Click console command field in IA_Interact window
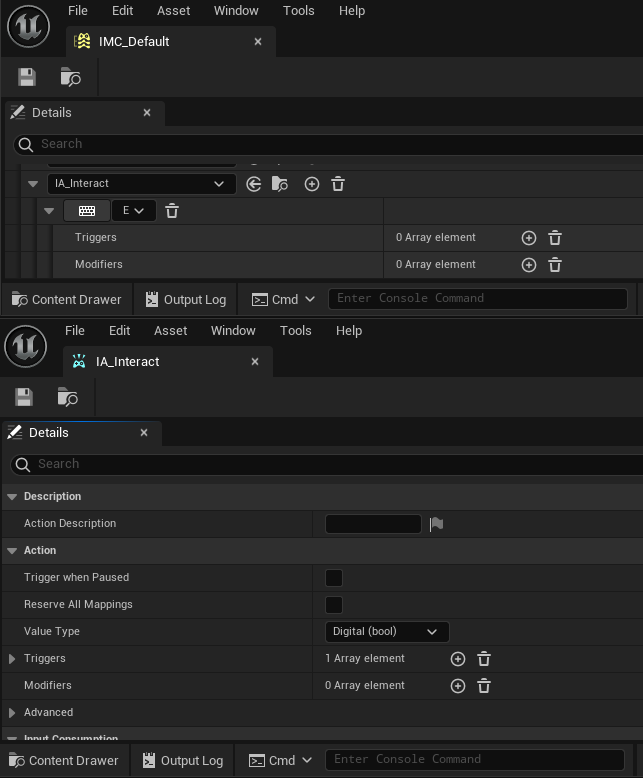Viewport: 643px width, 778px height. (x=475, y=760)
